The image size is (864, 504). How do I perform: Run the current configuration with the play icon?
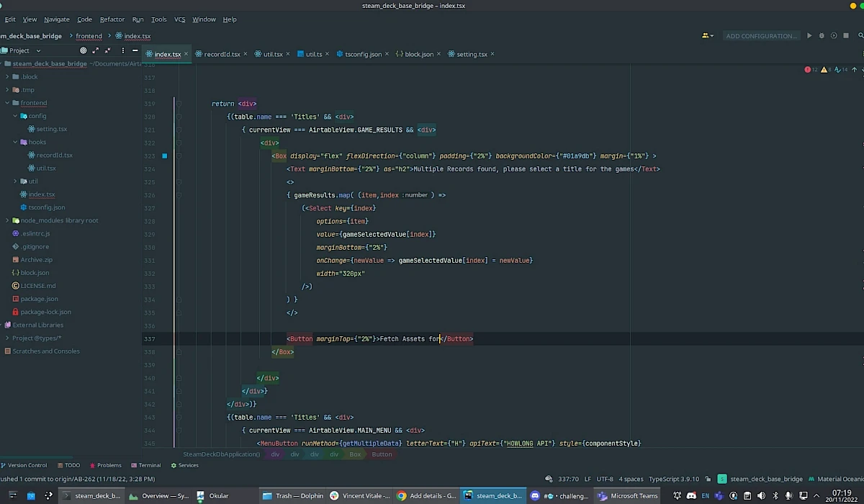point(809,35)
